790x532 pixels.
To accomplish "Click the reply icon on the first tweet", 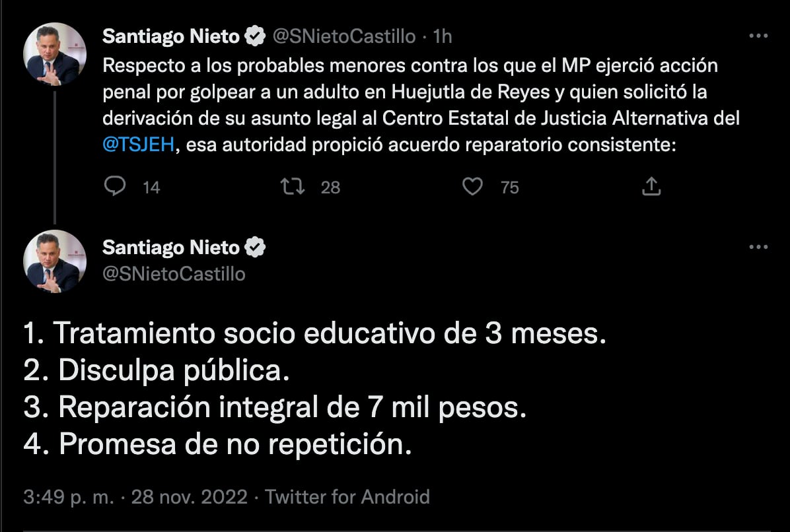I will pos(116,187).
